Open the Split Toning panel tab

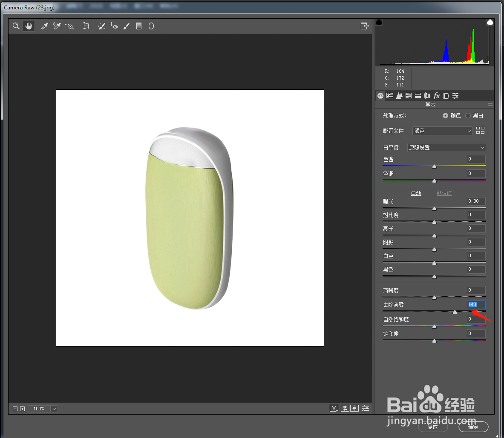point(418,96)
